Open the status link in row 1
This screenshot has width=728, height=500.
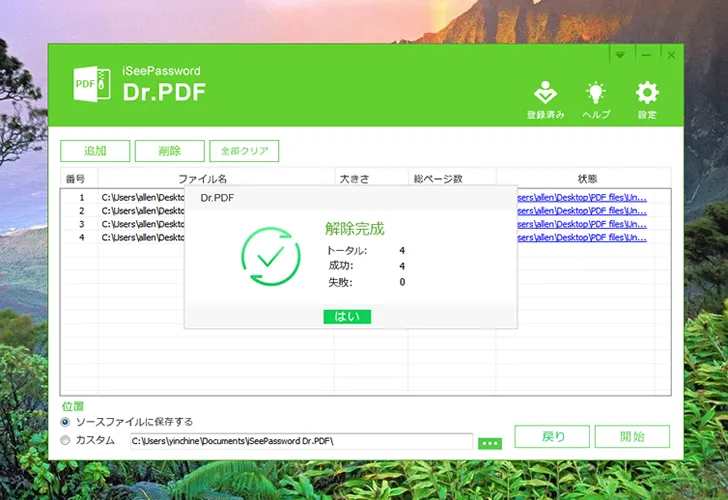tap(582, 197)
